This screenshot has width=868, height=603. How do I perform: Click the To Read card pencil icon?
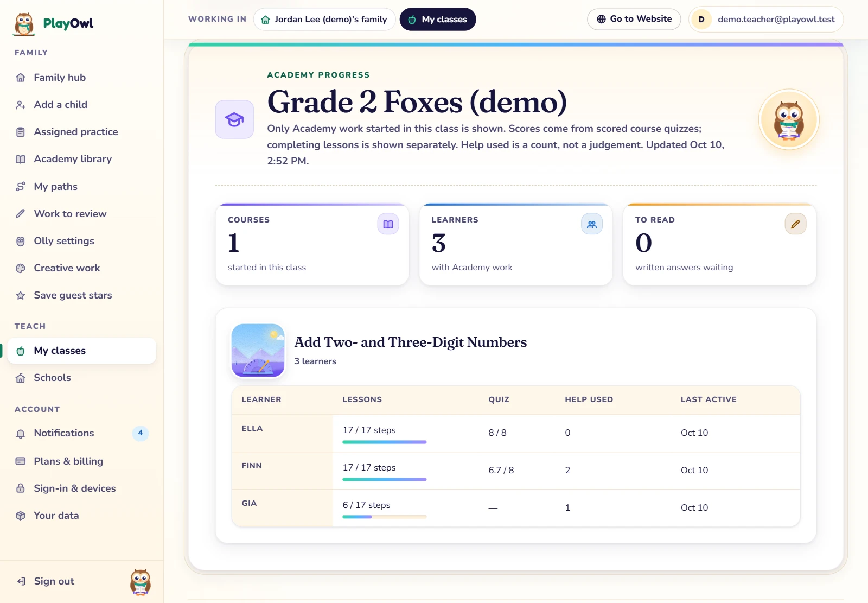(x=795, y=224)
